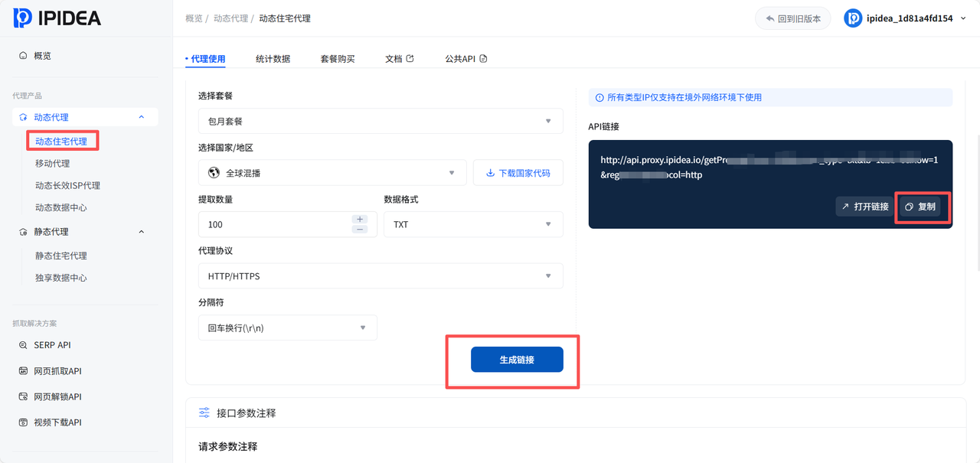The image size is (980, 463).
Task: Open 动态数据中心 in the sidebar
Action: coord(61,207)
